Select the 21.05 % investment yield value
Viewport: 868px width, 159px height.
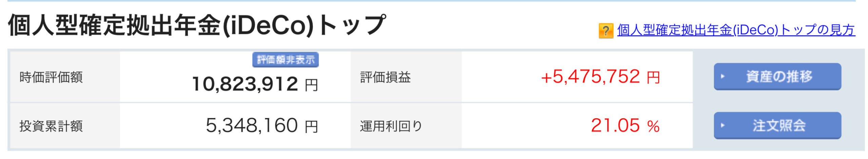[625, 126]
